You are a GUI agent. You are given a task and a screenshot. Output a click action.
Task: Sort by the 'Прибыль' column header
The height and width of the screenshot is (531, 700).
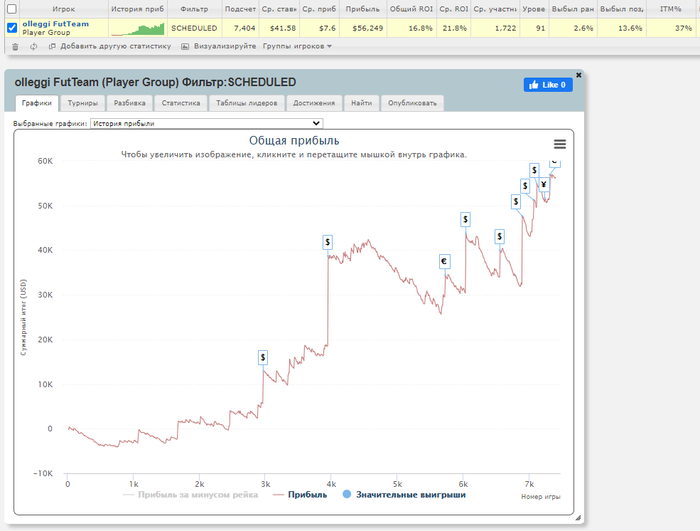[362, 9]
